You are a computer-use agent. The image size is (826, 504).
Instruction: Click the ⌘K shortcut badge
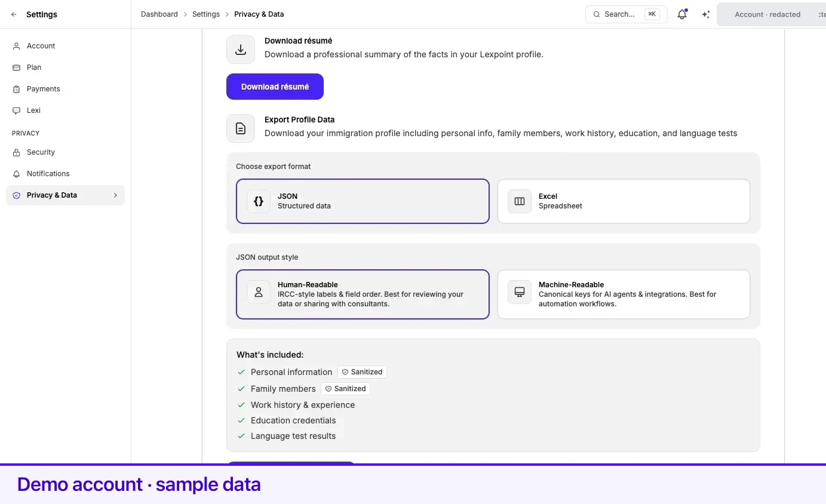(652, 14)
